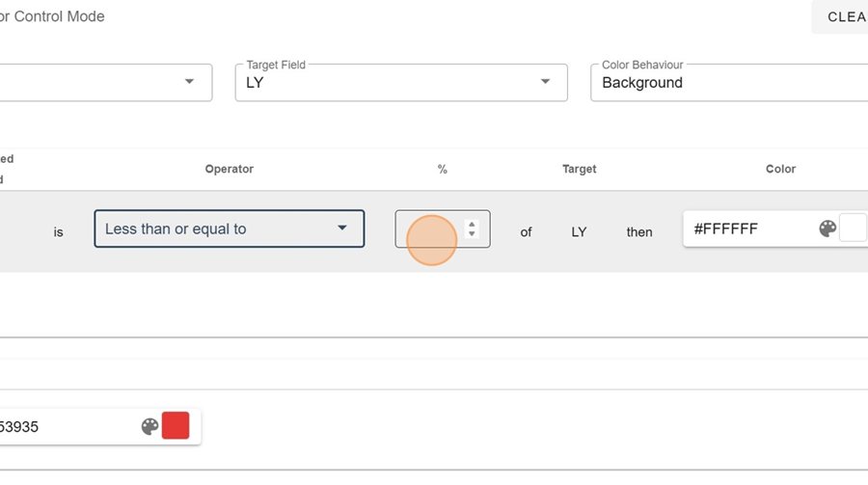Open the color palette beside #FFFFFF
The width and height of the screenshot is (868, 485).
point(827,229)
